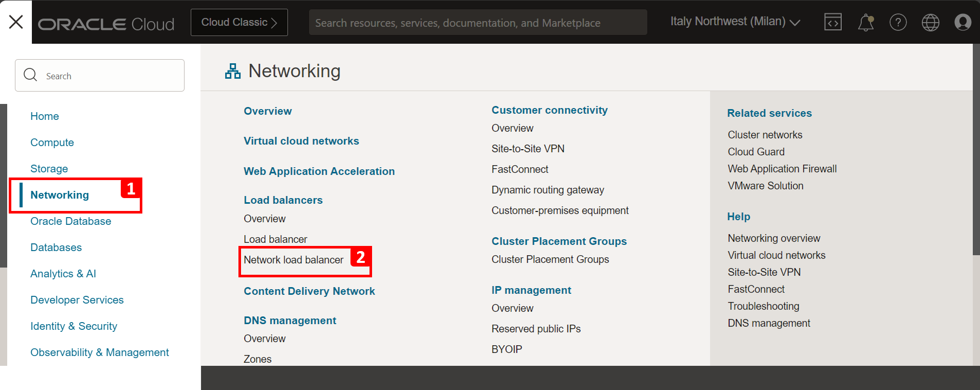Open the Site-to-Site VPN link in Customer connectivity

[528, 149]
